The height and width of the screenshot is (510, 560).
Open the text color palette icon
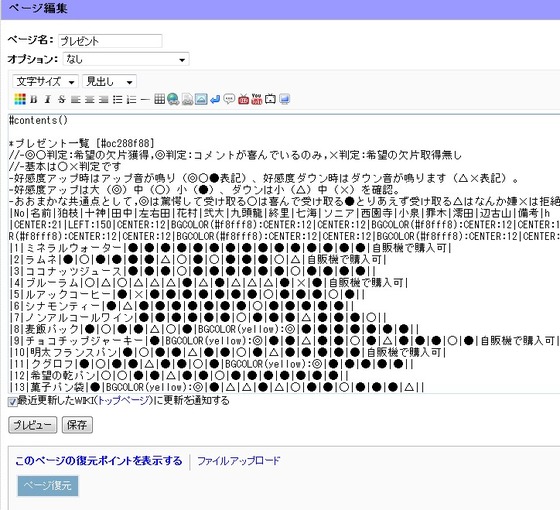(20, 99)
